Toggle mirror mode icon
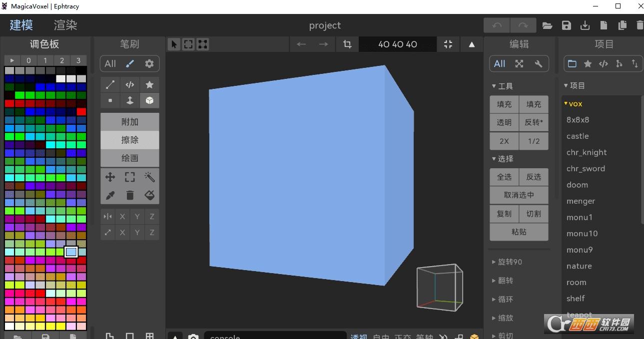The height and width of the screenshot is (339, 644). 108,217
